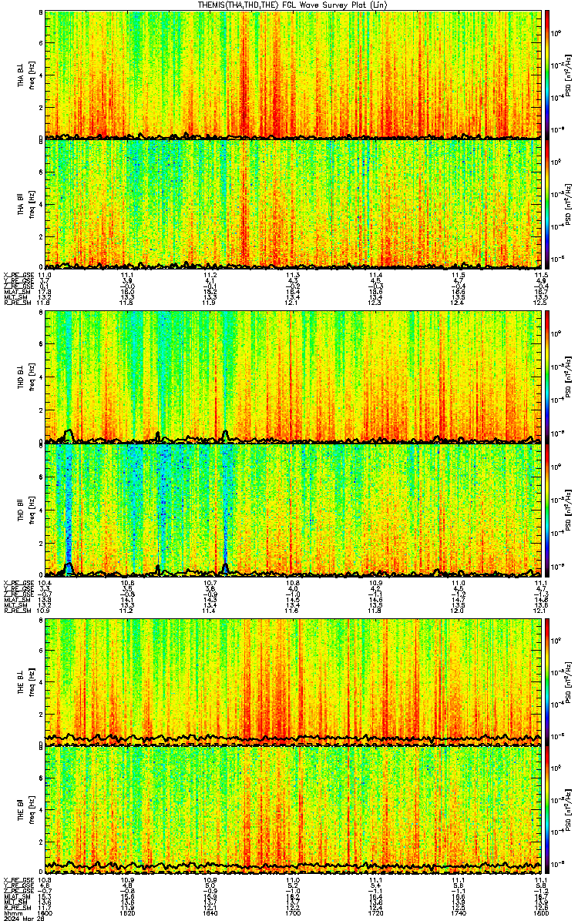Click the hhmm time axis label
Screen dimensions: 578x924
[12, 912]
